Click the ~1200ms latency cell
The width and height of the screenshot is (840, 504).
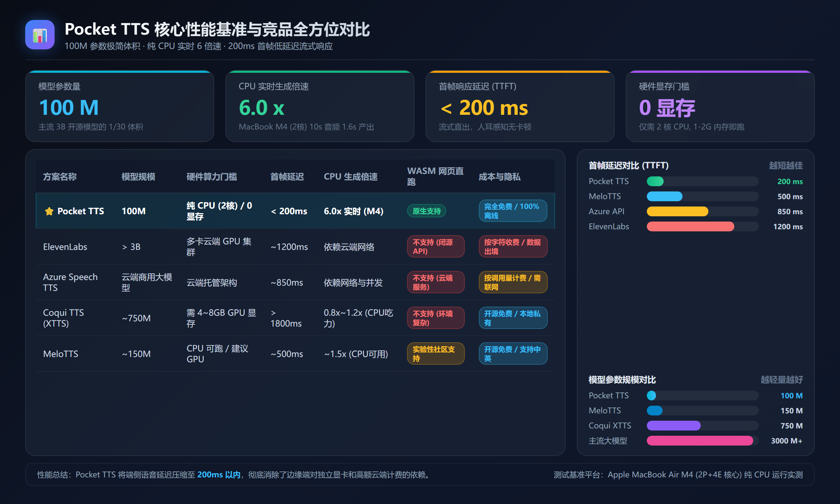coord(289,247)
